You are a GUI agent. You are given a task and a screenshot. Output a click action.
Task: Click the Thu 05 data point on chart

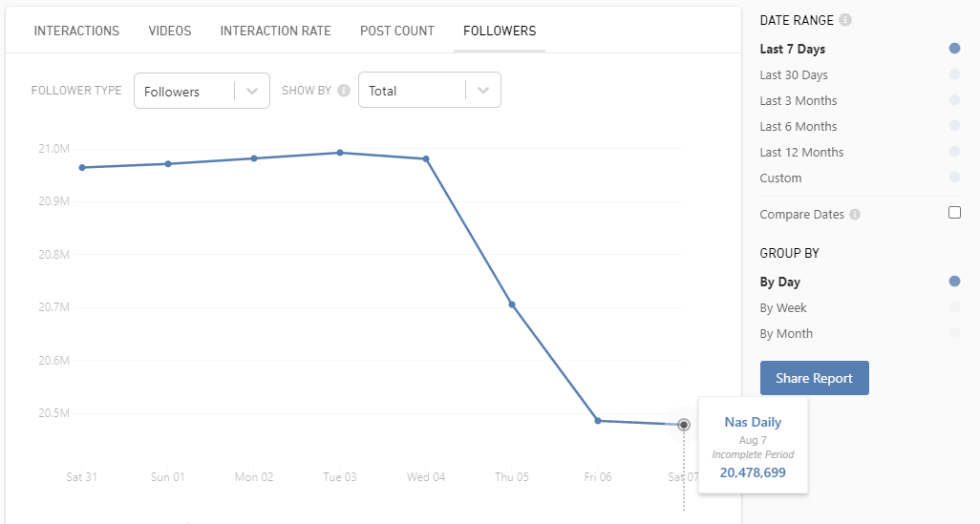[512, 304]
